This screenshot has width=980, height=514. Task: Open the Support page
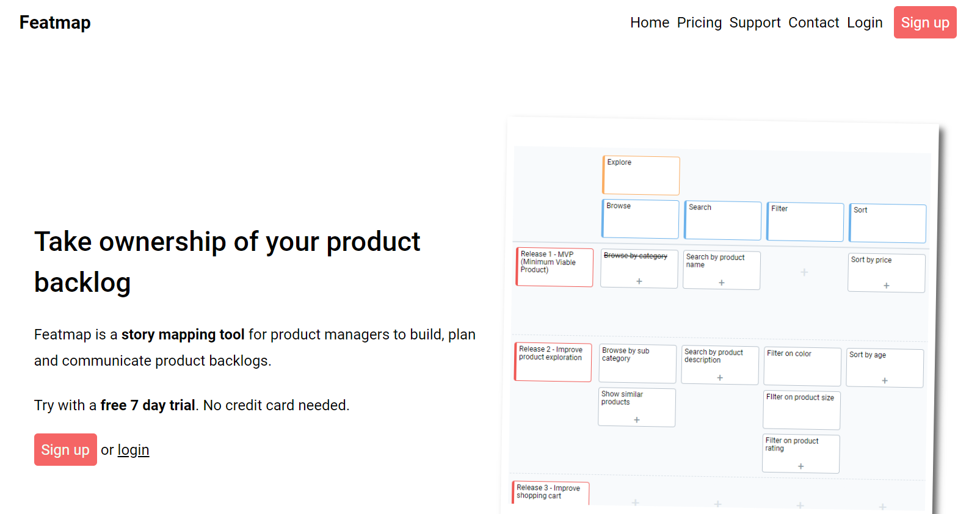tap(755, 23)
